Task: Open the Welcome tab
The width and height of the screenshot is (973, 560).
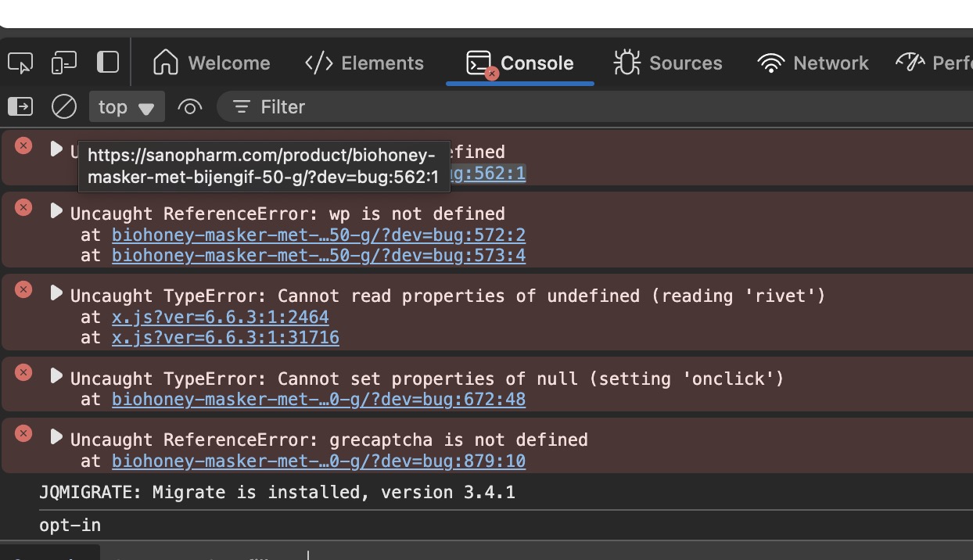Action: (x=211, y=63)
